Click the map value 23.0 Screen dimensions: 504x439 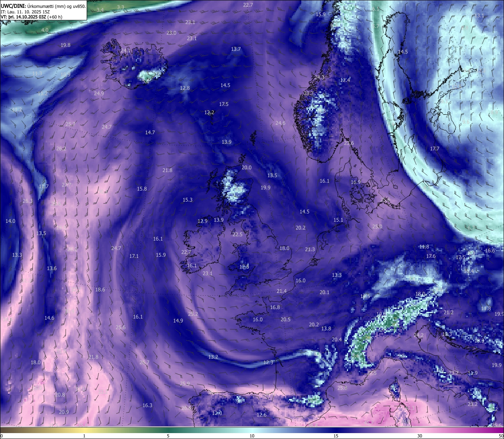point(171,33)
